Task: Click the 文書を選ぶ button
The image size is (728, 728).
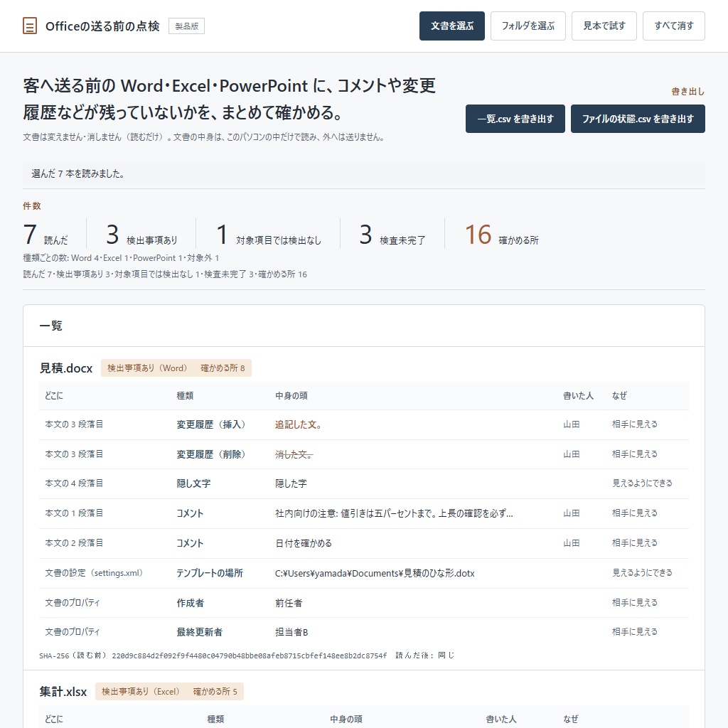Action: 451,26
